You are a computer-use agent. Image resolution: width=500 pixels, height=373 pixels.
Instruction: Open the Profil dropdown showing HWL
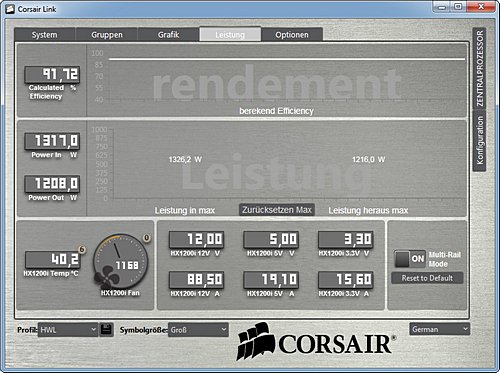[x=68, y=330]
